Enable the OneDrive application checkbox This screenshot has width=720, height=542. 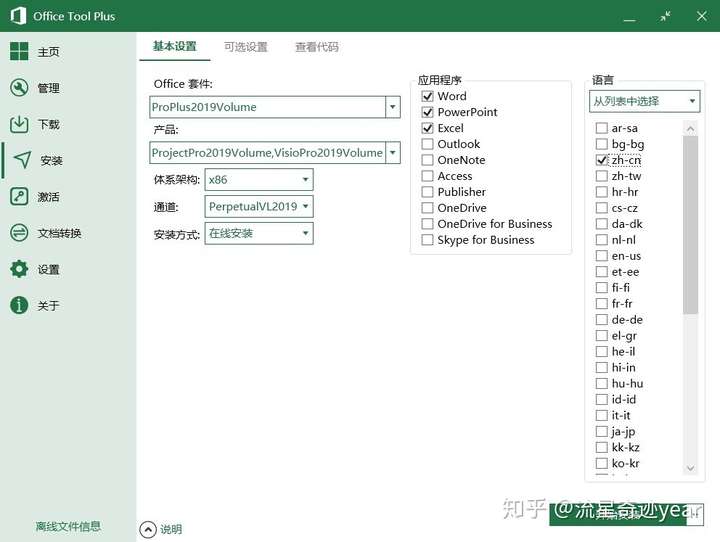point(428,208)
